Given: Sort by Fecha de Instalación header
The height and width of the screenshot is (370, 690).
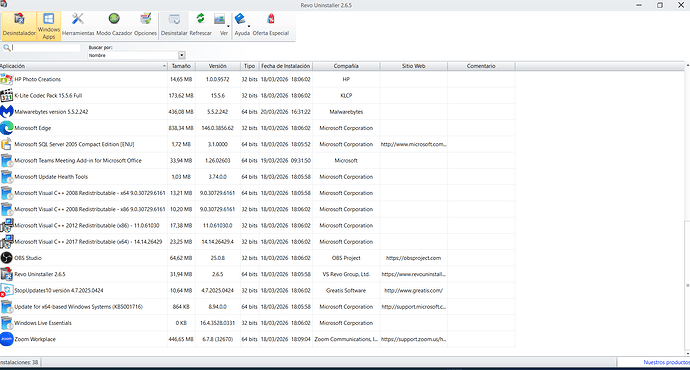Looking at the screenshot, I should pyautogui.click(x=286, y=66).
